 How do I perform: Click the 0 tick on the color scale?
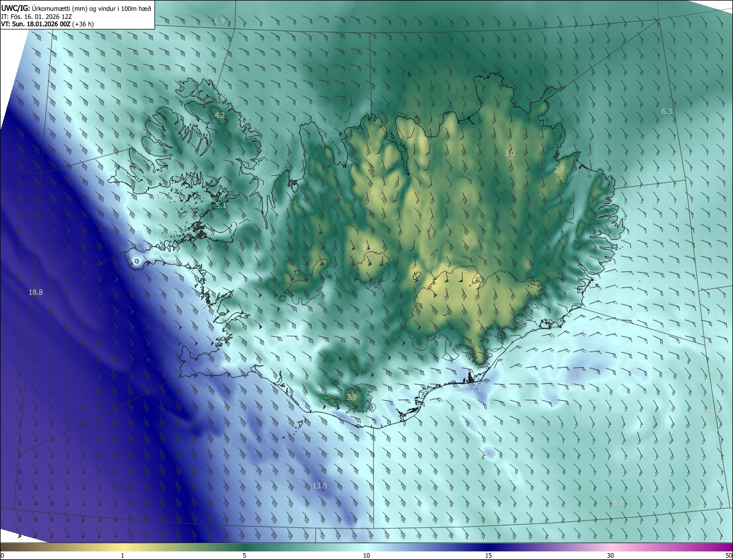2,555
